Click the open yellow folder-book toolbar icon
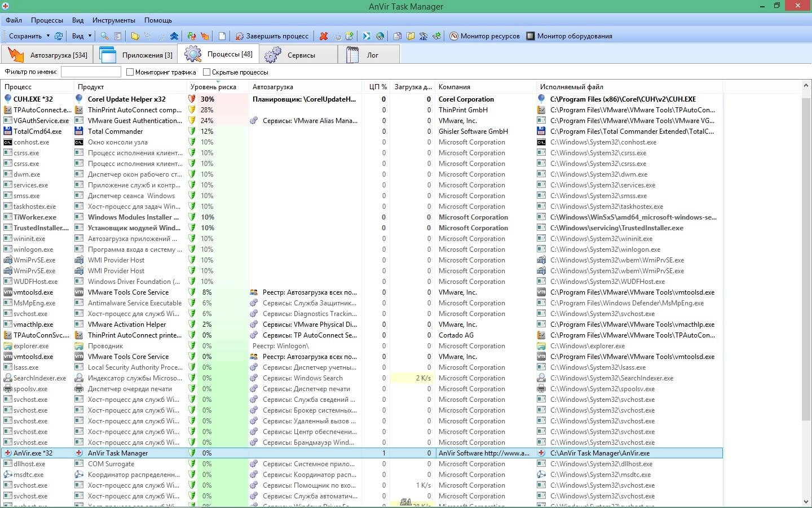This screenshot has height=508, width=812. click(x=411, y=36)
